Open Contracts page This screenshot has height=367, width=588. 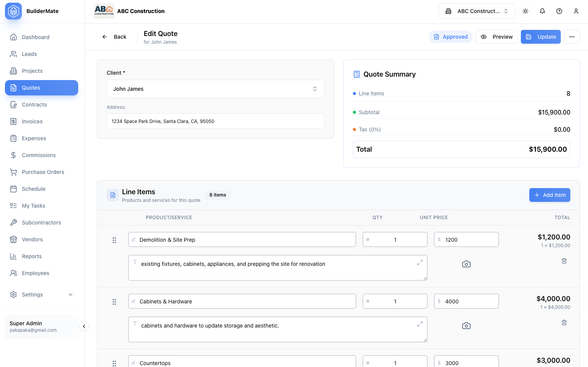pyautogui.click(x=41, y=105)
